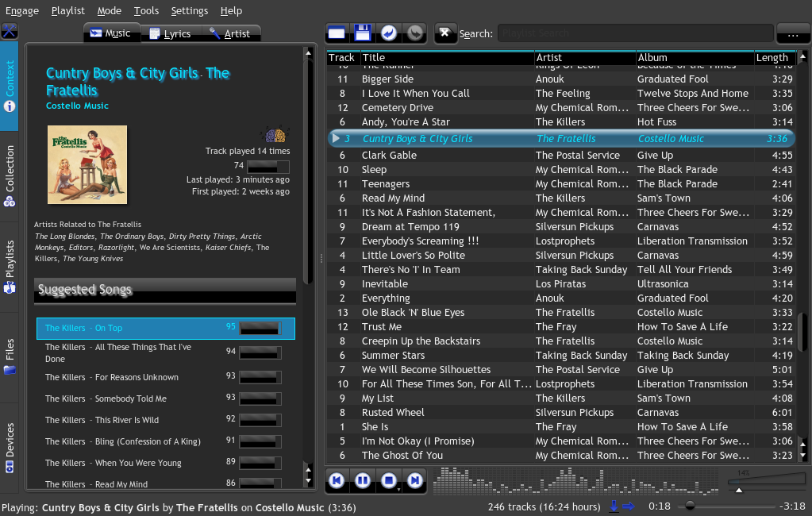This screenshot has width=812, height=516.
Task: Select playlist row Rusted Wheel
Action: pos(561,412)
